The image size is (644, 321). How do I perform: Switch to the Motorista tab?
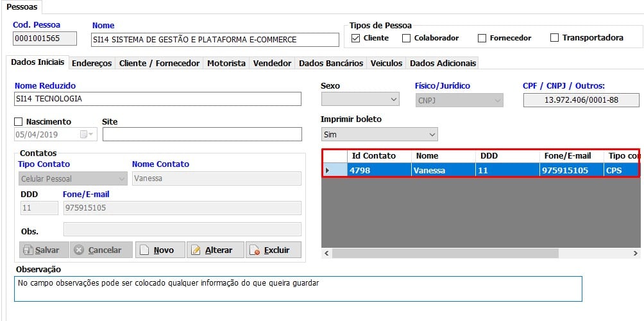(x=226, y=64)
